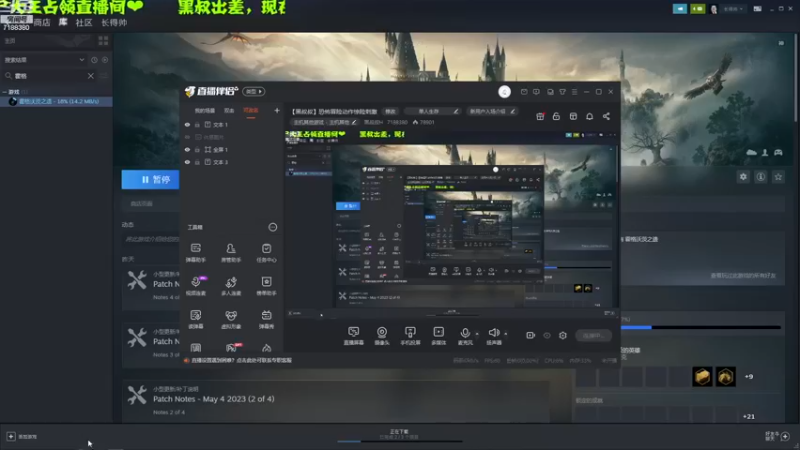Switch to 双击 scene tab
The height and width of the screenshot is (450, 800).
(x=229, y=110)
